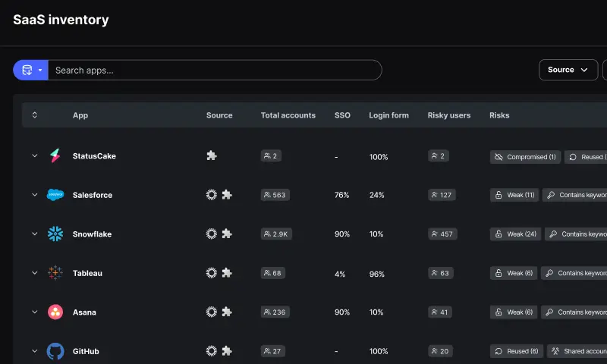607x364 pixels.
Task: Open StatusCake total accounts badge 2
Action: 271,156
